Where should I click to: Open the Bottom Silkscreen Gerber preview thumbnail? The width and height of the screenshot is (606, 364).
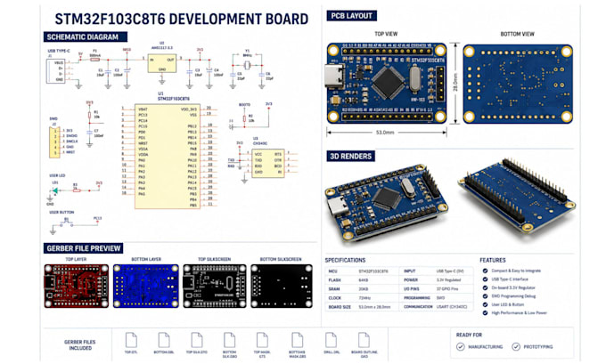(x=282, y=286)
